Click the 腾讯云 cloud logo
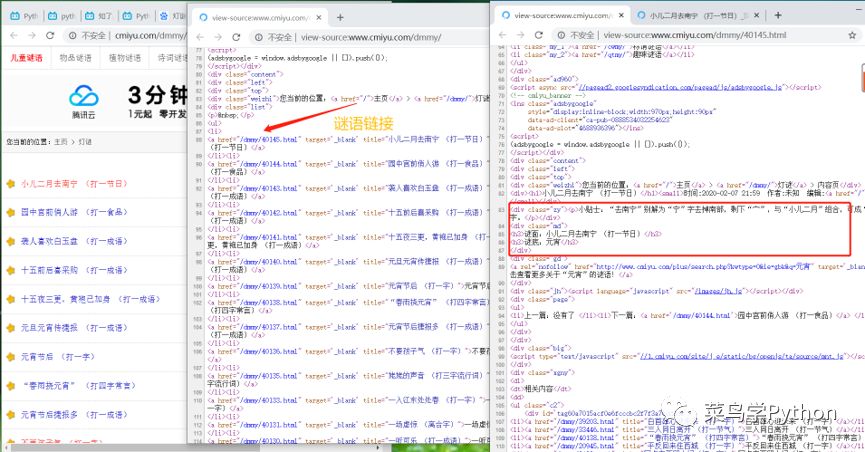Image resolution: width=865 pixels, height=452 pixels. [84, 100]
